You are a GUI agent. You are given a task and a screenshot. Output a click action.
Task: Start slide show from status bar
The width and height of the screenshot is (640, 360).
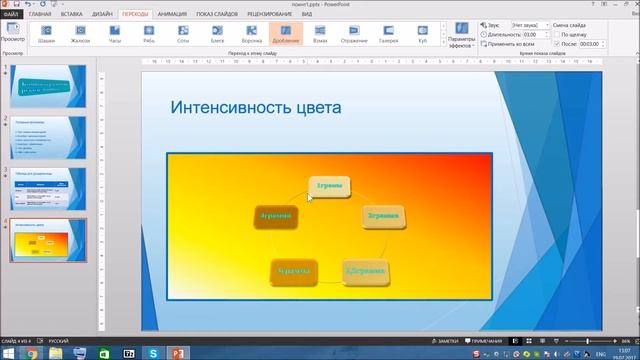[556, 341]
